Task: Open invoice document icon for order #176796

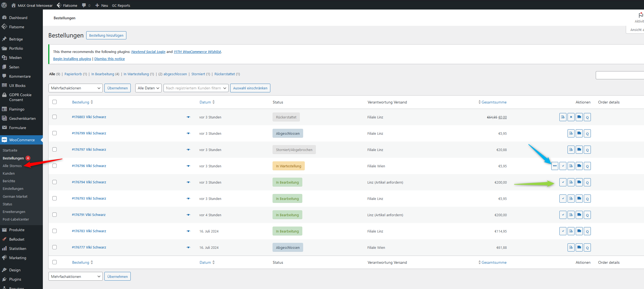Action: pos(571,166)
